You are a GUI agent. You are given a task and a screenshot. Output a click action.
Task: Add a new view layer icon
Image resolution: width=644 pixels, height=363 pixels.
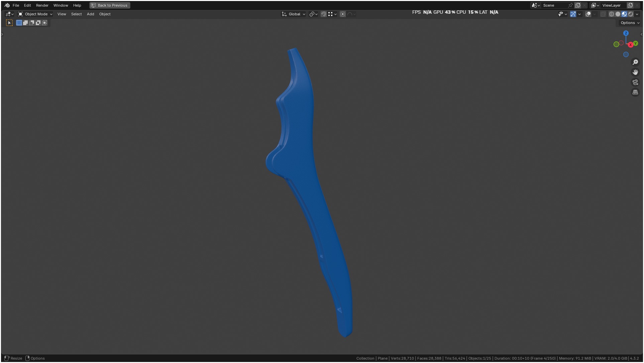(630, 5)
